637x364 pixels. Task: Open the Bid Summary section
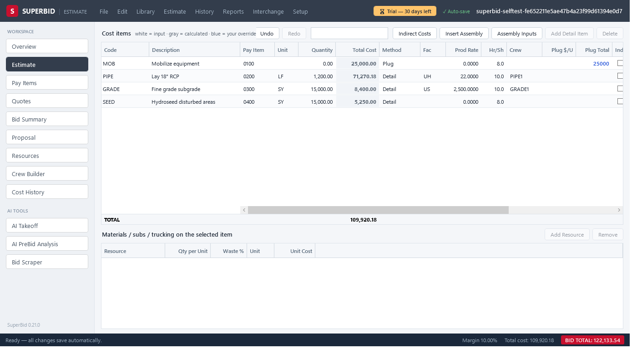click(47, 119)
